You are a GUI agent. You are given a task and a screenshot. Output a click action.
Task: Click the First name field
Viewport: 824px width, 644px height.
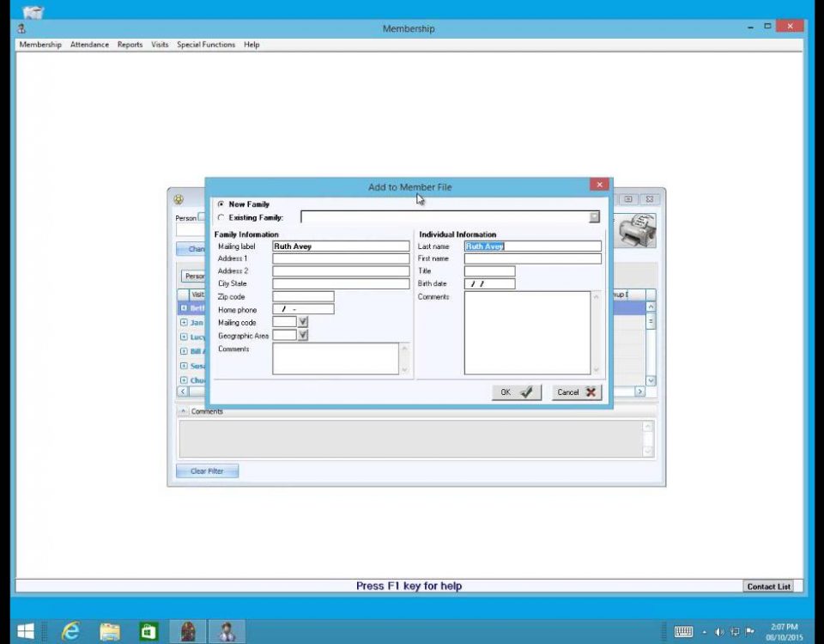click(533, 258)
